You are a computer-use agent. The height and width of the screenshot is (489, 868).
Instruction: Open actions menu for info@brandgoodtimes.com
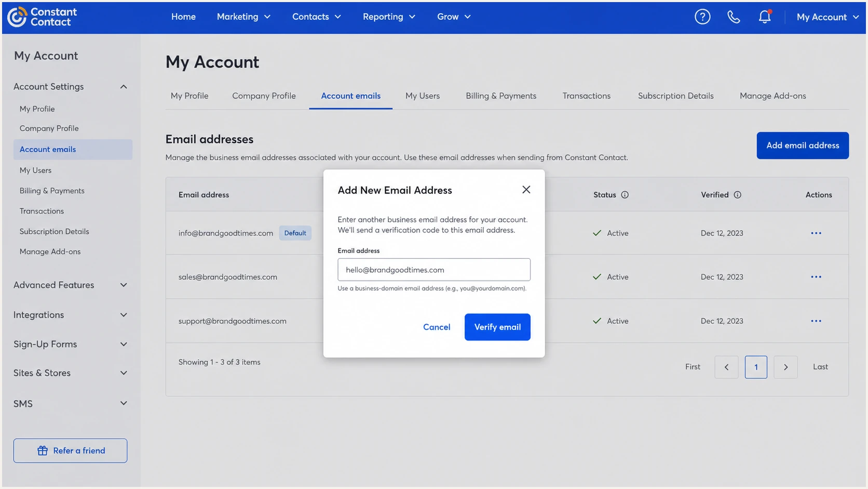coord(816,233)
